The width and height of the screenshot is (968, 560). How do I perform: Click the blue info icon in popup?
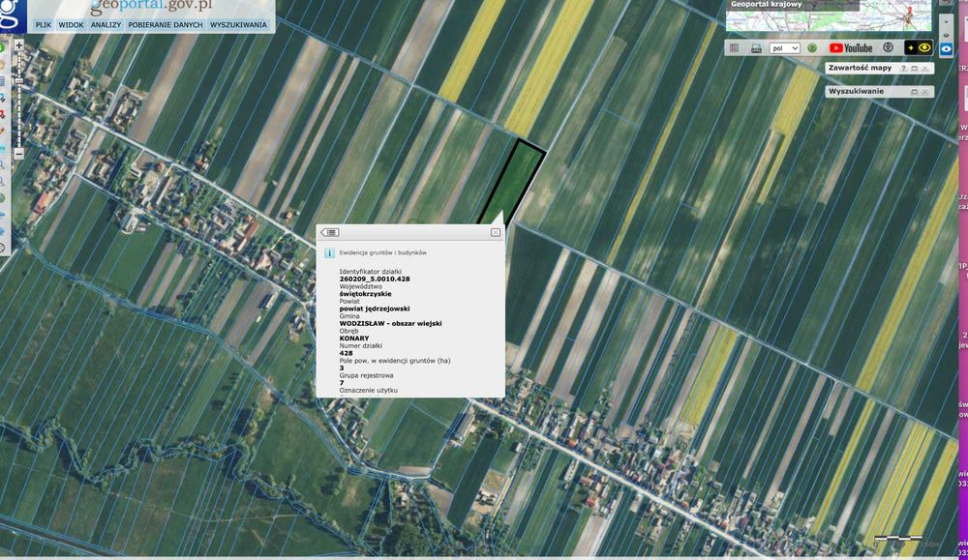tap(329, 252)
